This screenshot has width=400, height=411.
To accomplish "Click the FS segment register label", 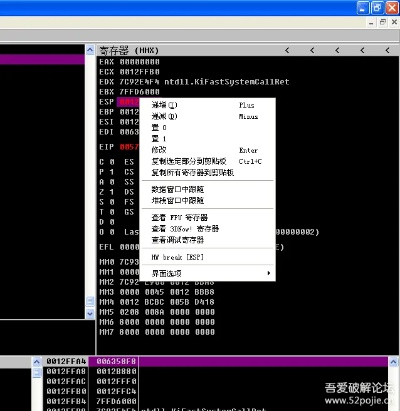I will [x=129, y=202].
